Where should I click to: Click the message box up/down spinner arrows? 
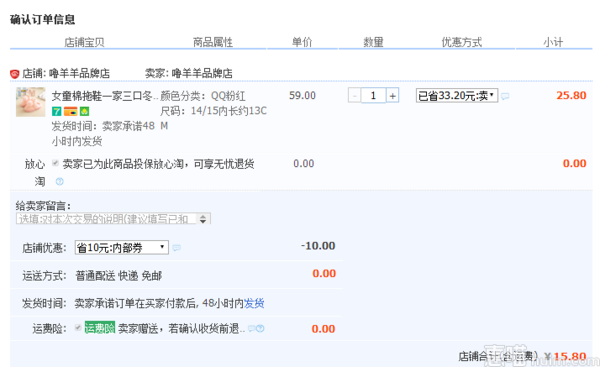tap(203, 219)
